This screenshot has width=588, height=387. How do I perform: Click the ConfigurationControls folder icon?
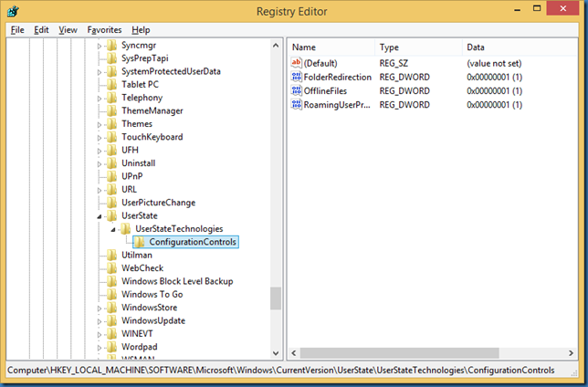coord(140,242)
